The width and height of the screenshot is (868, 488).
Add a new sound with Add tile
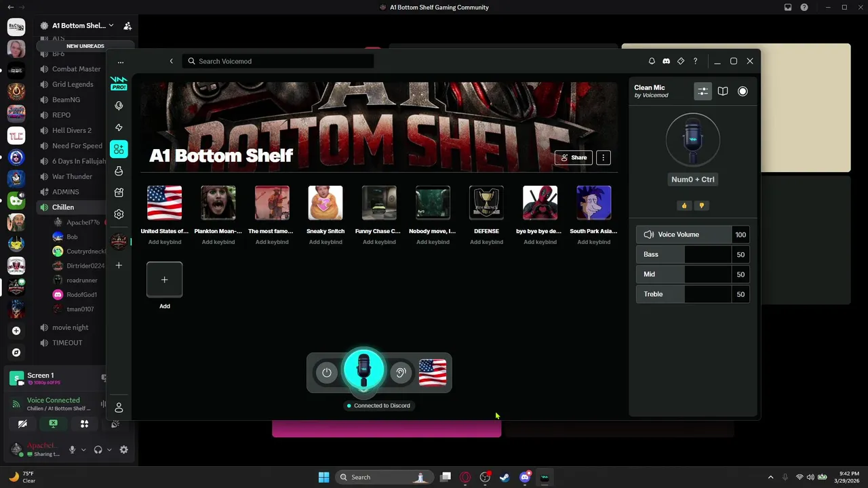click(x=164, y=279)
